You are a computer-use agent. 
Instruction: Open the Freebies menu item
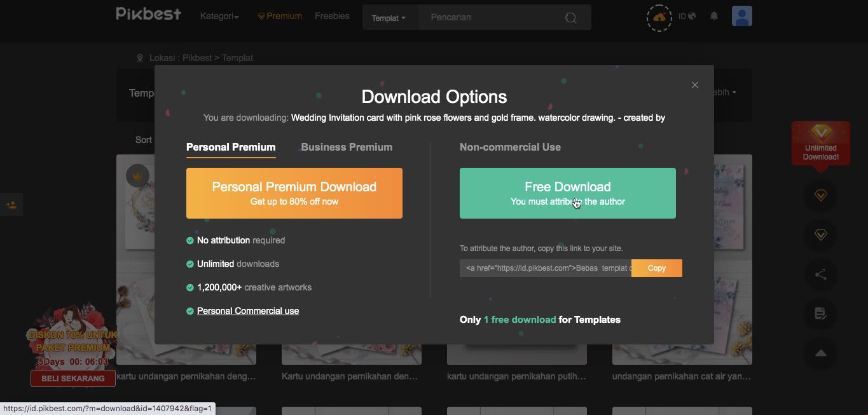click(332, 16)
